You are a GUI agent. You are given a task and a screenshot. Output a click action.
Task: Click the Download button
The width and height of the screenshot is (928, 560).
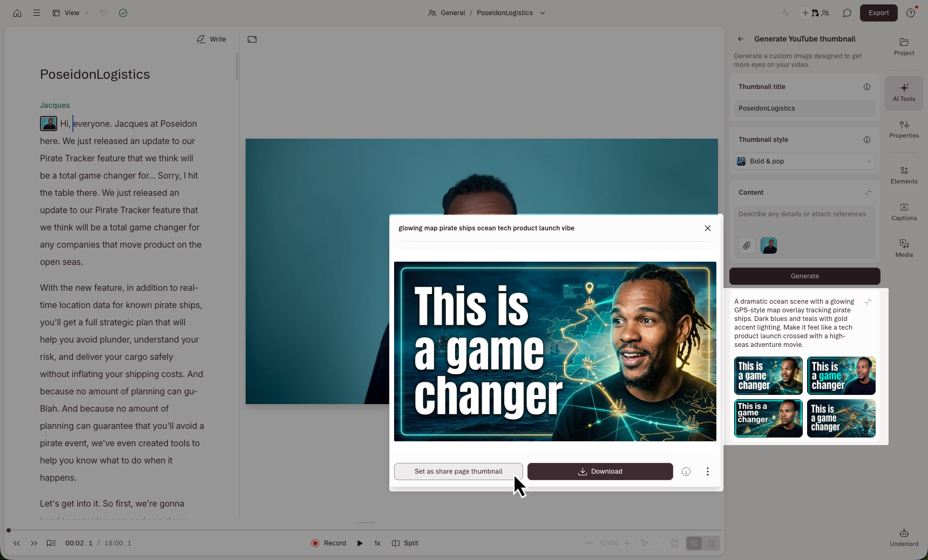coord(600,472)
